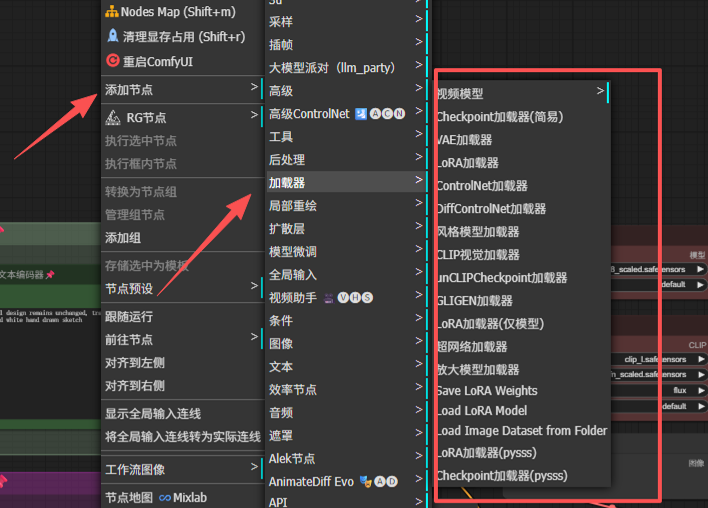Screen dimensions: 708x508
Task: Expand the 添加节点 submenu arrow
Action: point(254,89)
